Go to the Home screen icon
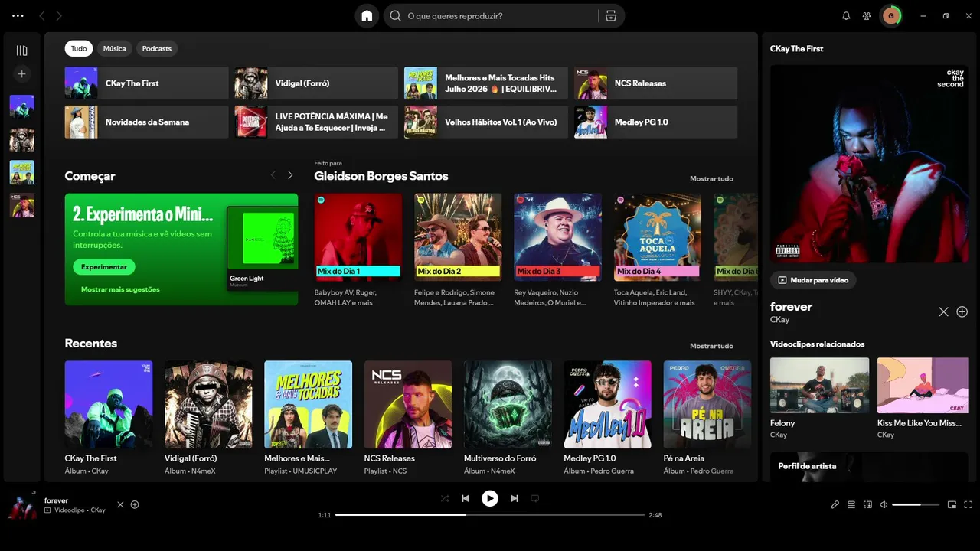This screenshot has height=551, width=980. (x=367, y=16)
